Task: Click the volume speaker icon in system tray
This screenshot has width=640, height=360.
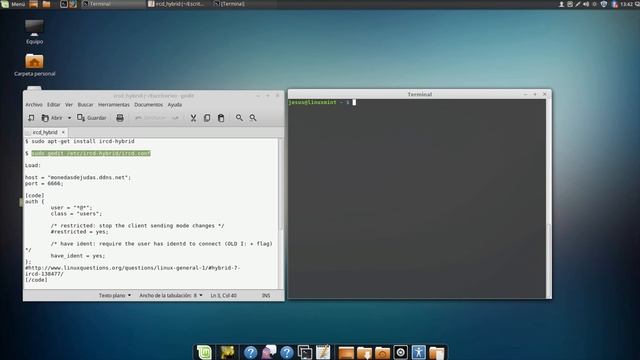Action: coord(586,4)
